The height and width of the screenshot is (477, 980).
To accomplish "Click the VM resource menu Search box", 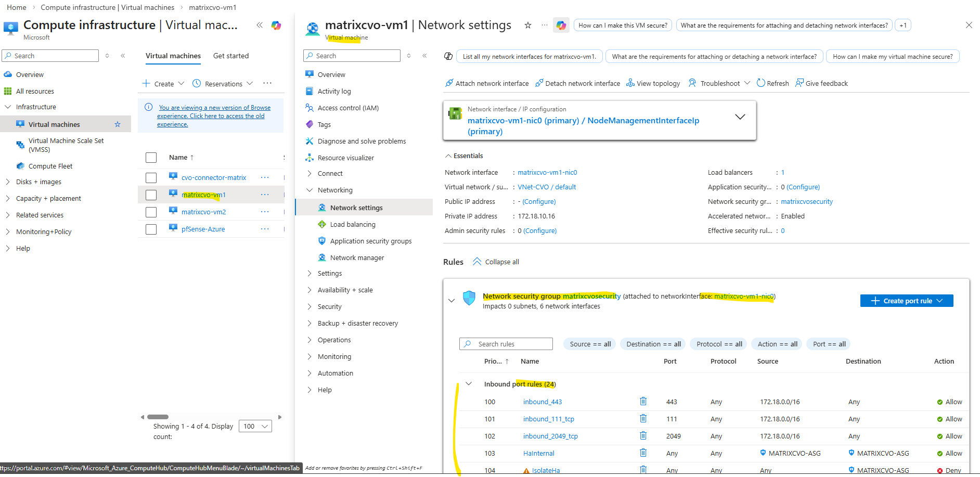I will coord(352,56).
